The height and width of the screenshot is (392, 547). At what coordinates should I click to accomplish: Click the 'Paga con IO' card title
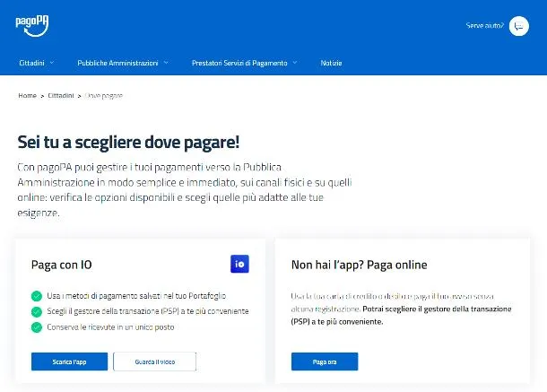[x=61, y=265]
